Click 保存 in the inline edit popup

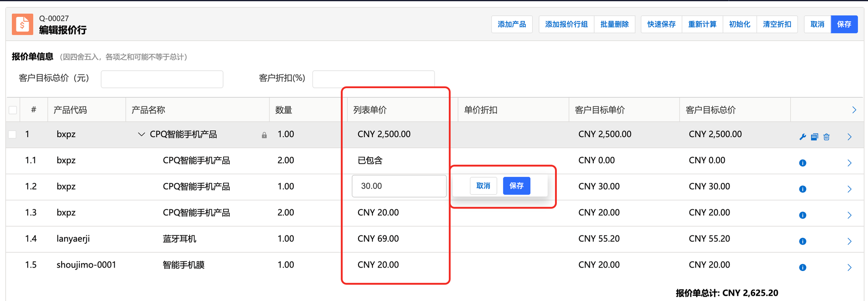pyautogui.click(x=516, y=186)
